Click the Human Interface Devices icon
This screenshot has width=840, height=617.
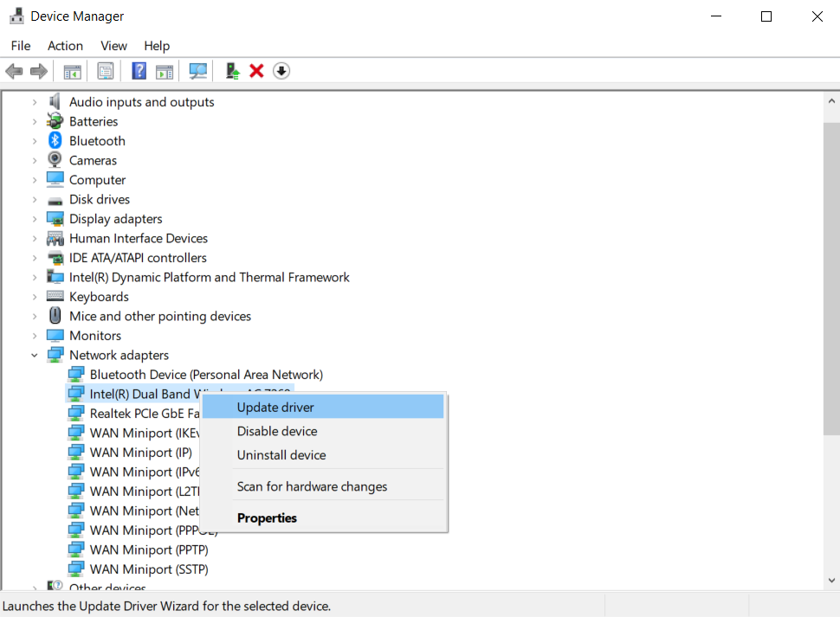pos(55,238)
